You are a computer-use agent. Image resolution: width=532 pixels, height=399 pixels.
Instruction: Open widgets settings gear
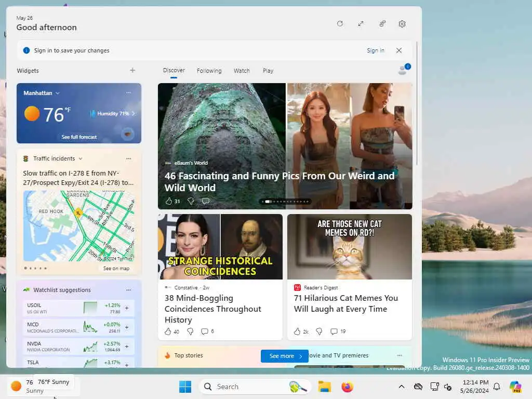(x=402, y=24)
